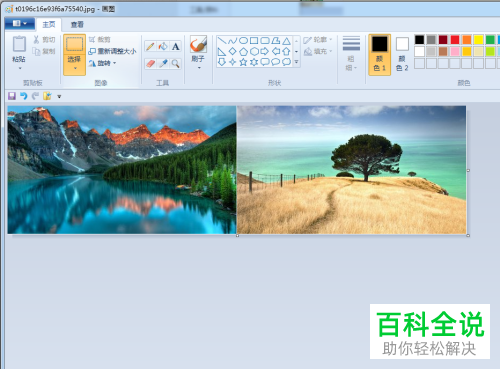Choose the Rectangle shape
Screen dimensions: 500x369
coord(254,41)
